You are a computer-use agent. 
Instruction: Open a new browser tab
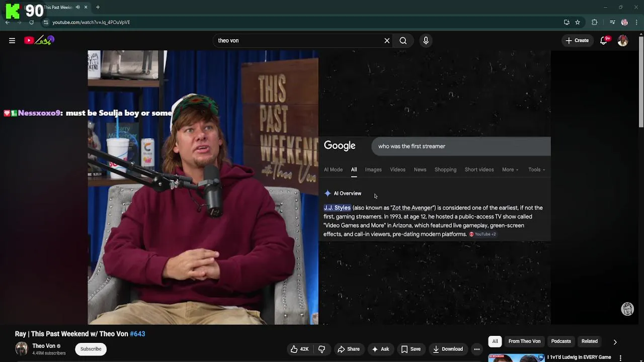click(98, 7)
